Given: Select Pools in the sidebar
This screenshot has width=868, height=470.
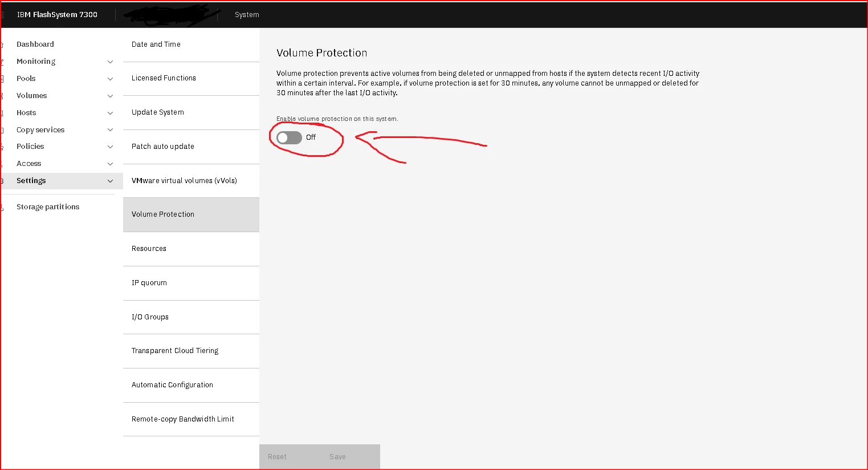Looking at the screenshot, I should 26,78.
